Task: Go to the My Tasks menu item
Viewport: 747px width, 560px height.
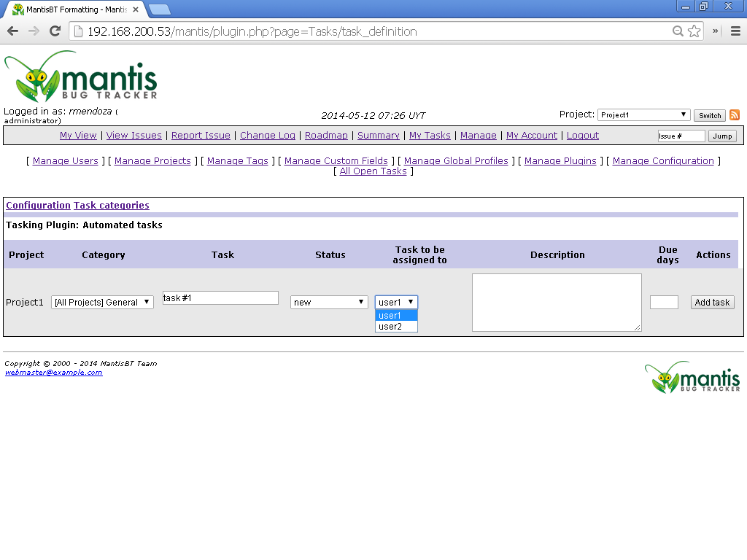Action: [x=430, y=136]
